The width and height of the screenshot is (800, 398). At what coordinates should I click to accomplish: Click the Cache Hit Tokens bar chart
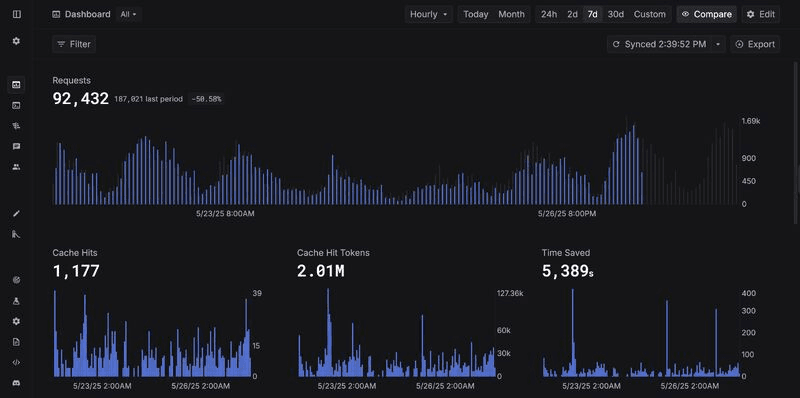(x=396, y=333)
